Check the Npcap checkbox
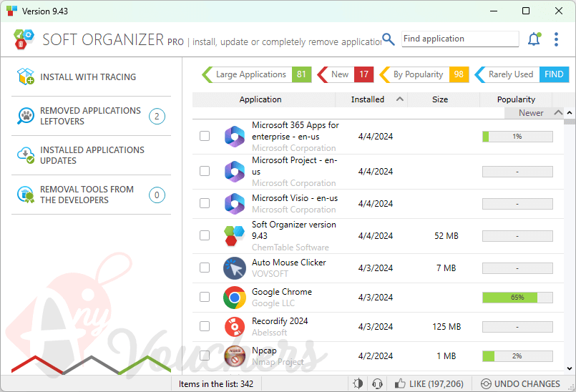This screenshot has width=576, height=392. click(x=205, y=356)
